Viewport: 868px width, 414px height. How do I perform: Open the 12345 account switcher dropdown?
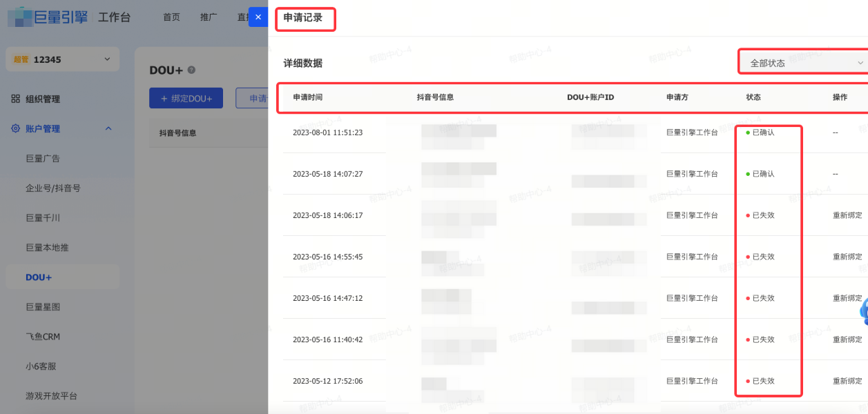(62, 59)
